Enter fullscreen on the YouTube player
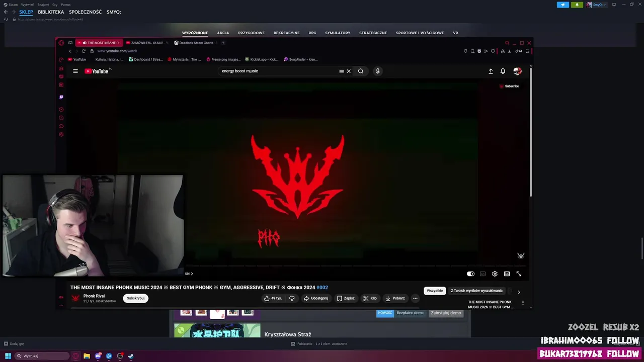 coord(519,274)
